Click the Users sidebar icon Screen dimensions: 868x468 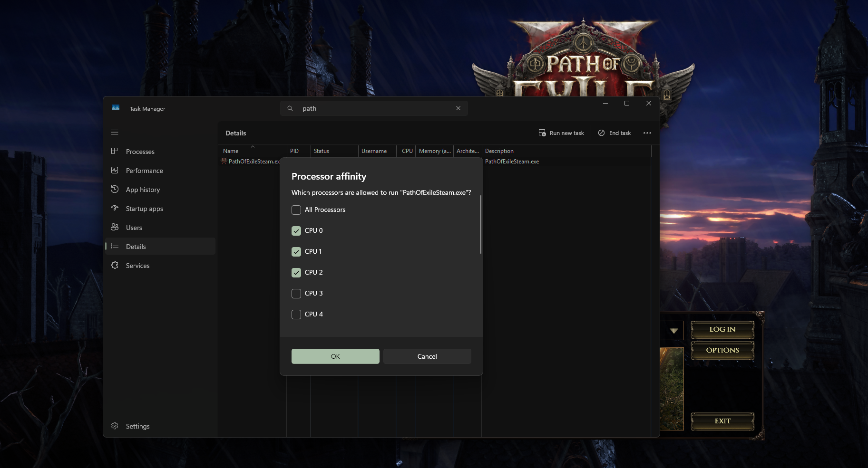point(115,227)
